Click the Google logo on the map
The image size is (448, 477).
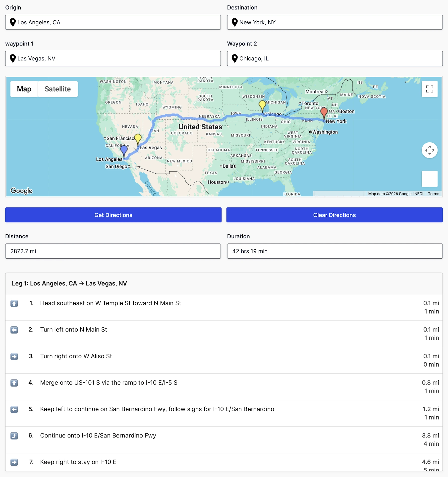coord(21,191)
